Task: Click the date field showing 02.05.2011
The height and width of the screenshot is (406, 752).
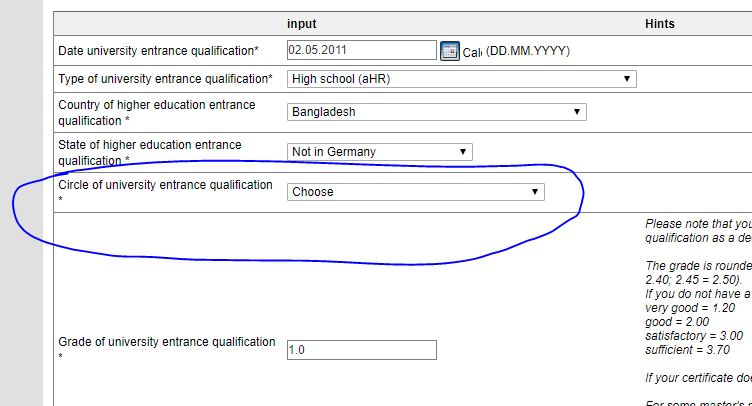Action: (x=360, y=49)
